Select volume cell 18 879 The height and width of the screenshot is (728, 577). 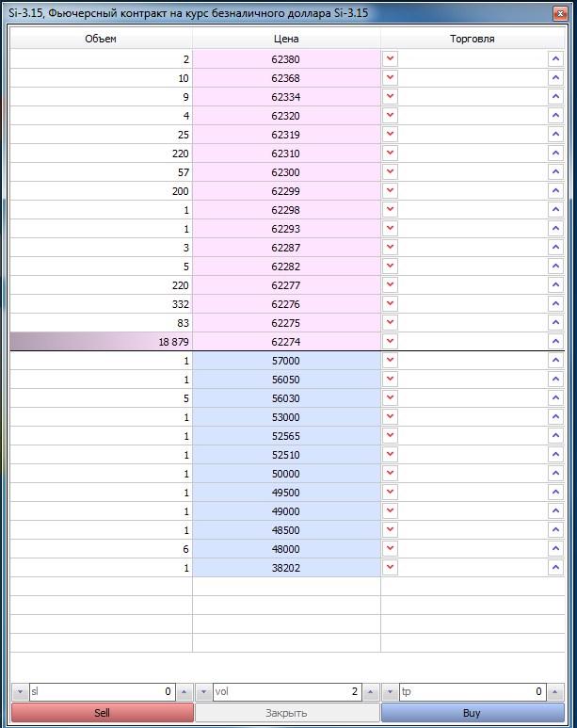[101, 342]
